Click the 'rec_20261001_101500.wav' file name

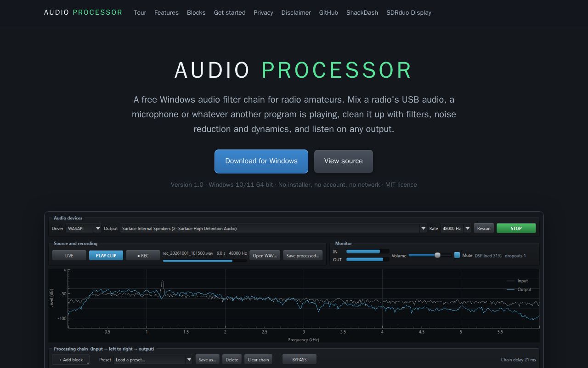[188, 253]
